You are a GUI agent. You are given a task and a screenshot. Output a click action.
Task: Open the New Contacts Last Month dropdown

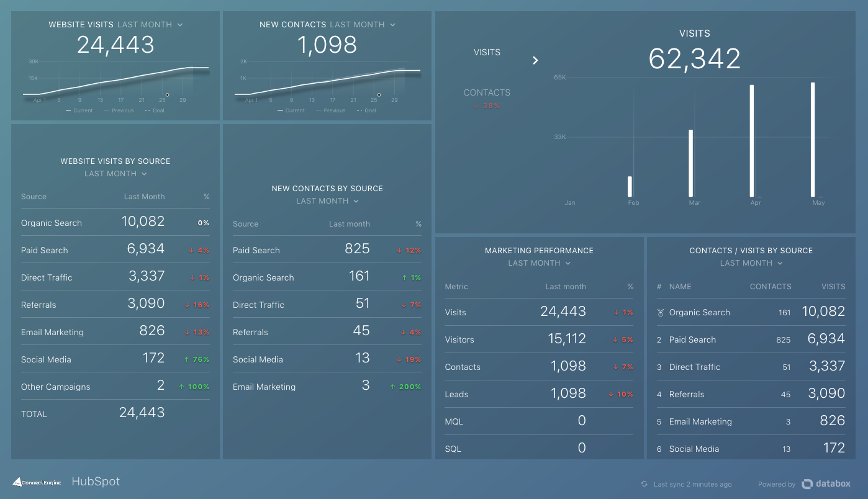(392, 24)
